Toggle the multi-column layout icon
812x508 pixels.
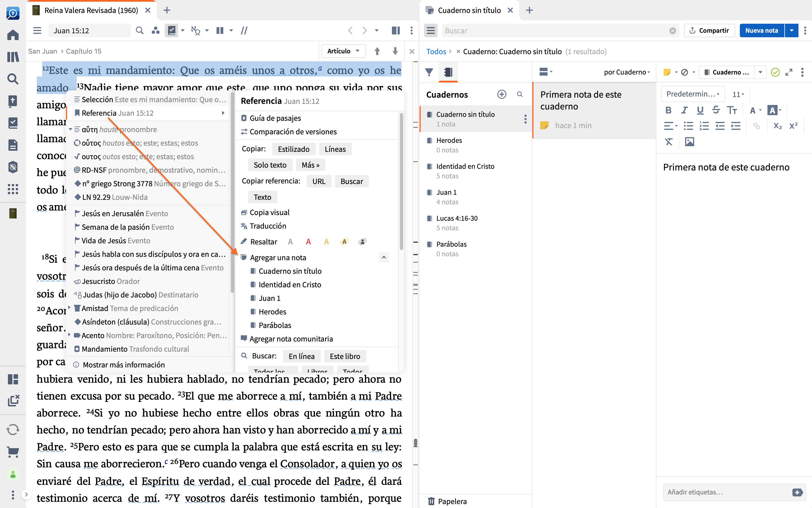(x=220, y=30)
